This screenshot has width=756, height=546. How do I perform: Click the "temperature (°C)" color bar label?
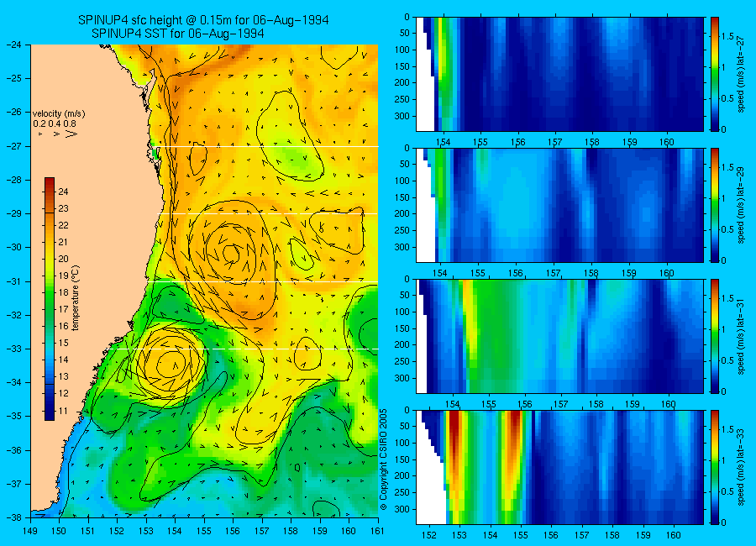tap(76, 297)
